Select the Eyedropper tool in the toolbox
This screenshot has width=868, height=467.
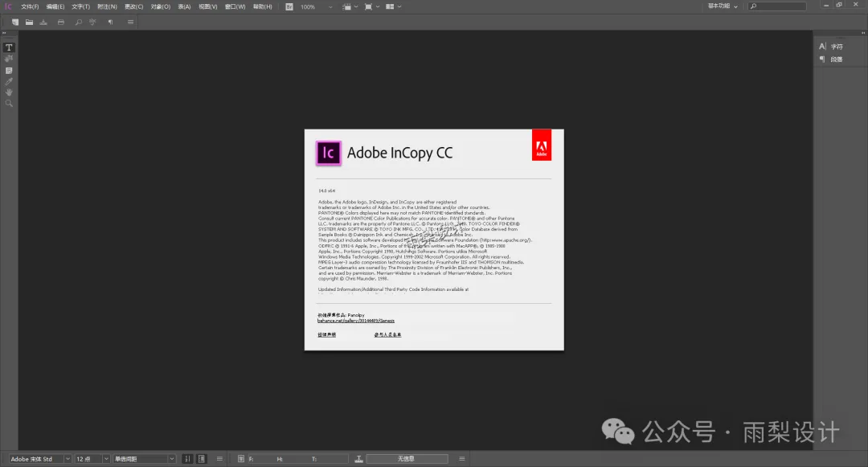tap(9, 82)
